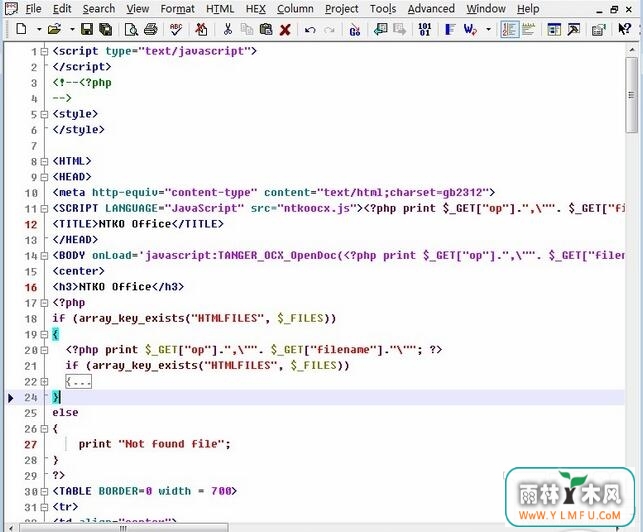Open Print Preview from the toolbar

131,29
